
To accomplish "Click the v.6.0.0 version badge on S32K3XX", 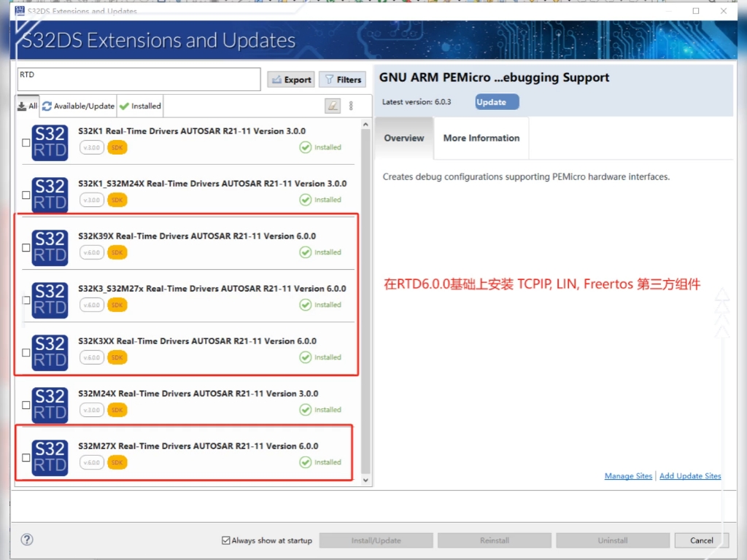I will tap(90, 357).
